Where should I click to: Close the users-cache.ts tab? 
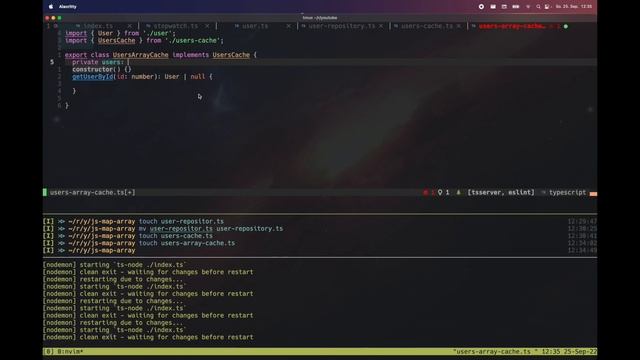click(459, 26)
